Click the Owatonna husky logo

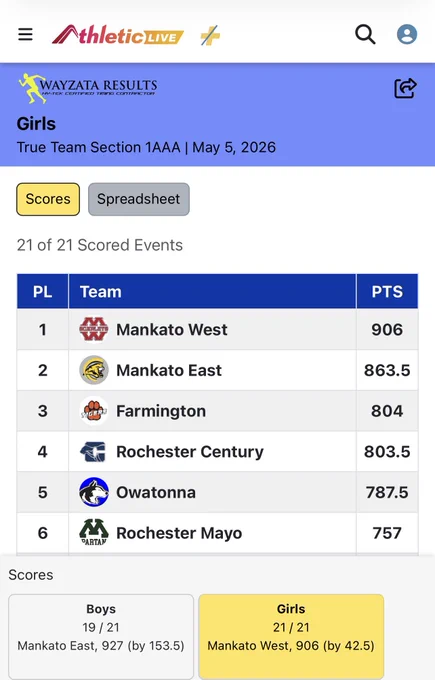tap(94, 492)
